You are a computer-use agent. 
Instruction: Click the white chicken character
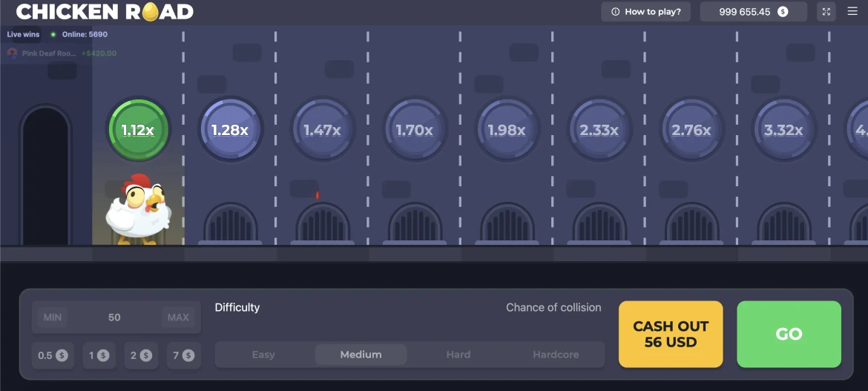pos(139,209)
